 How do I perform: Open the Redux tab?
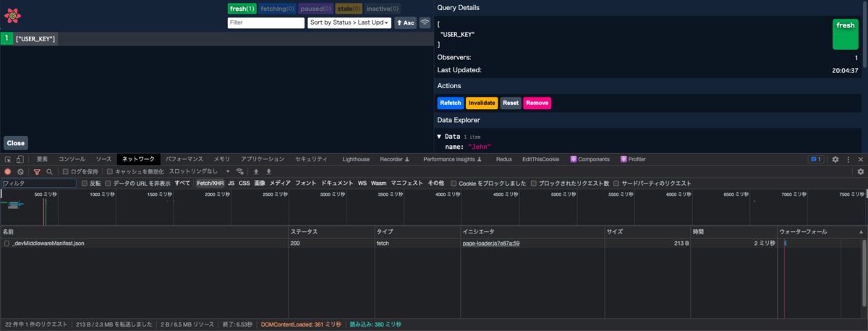pos(504,159)
